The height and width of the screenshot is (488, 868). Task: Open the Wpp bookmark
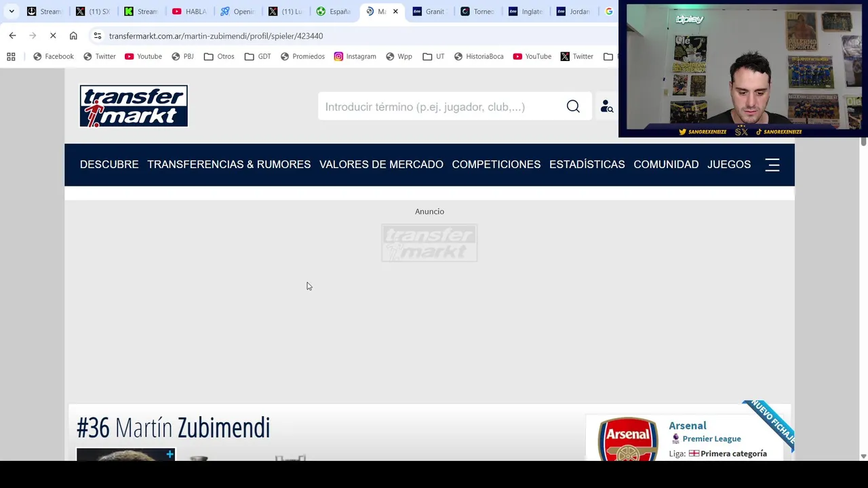click(x=399, y=56)
